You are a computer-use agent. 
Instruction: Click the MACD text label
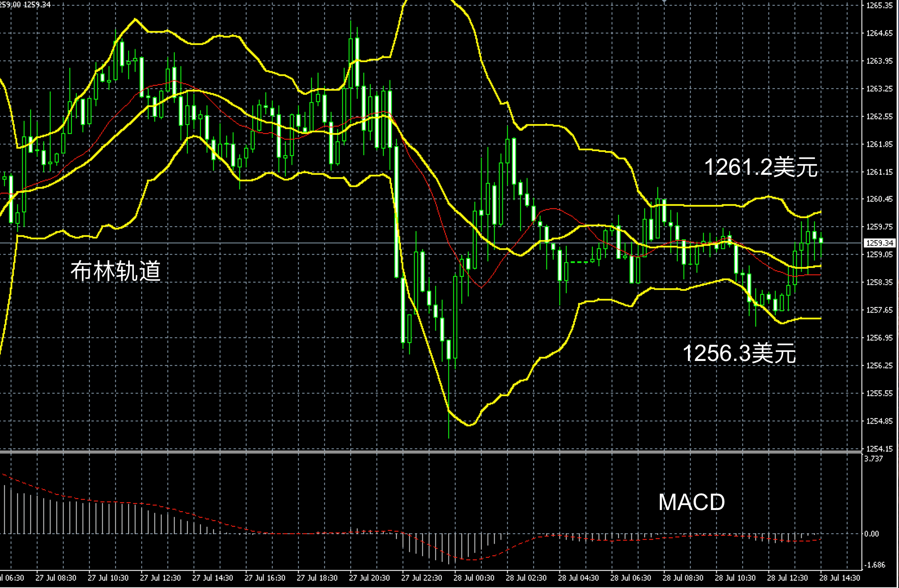[691, 502]
